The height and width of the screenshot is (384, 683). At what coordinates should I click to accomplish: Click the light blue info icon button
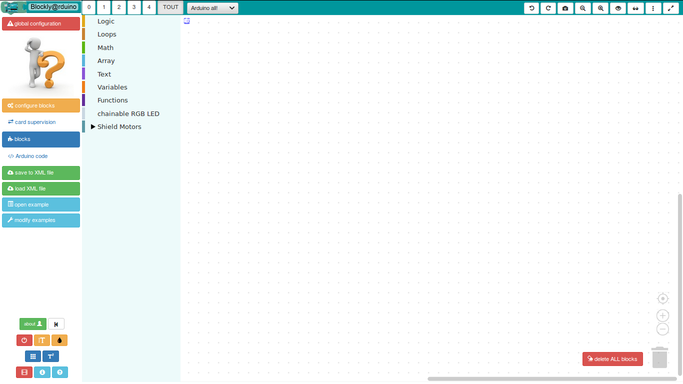42,372
